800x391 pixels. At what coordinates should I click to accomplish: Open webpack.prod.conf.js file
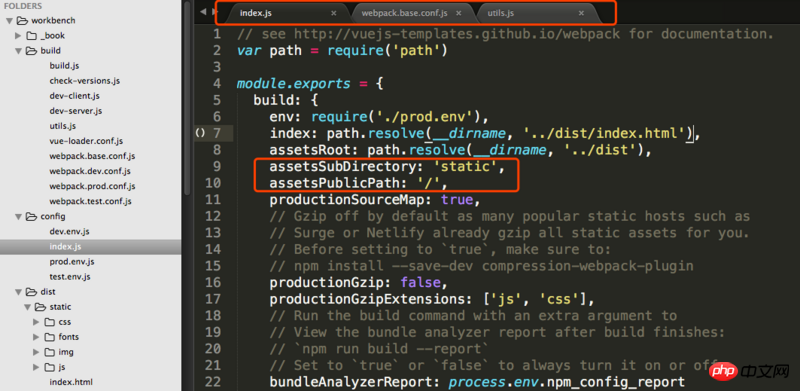click(x=92, y=186)
